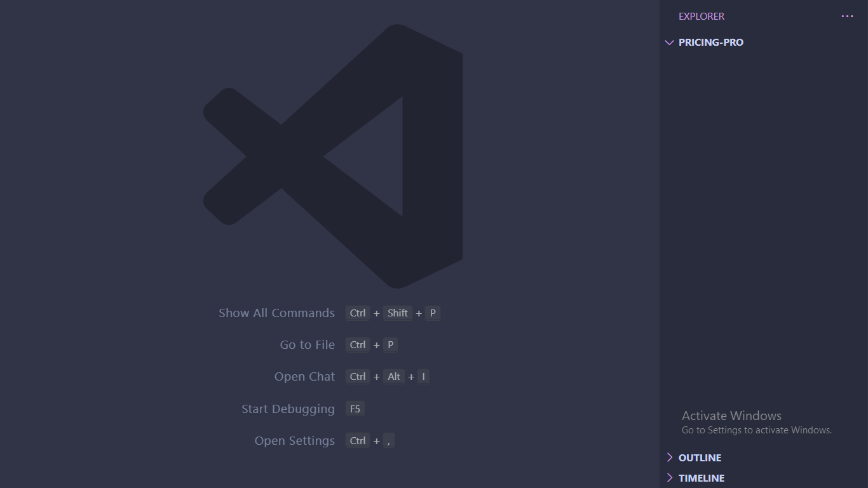Click the Alt key badge
Viewport: 868px width, 488px height.
pos(394,377)
